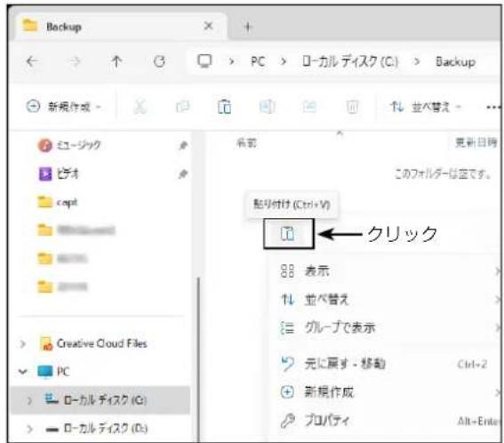This screenshot has width=504, height=443.
Task: Click the Rename toolbar icon
Action: pos(267,107)
